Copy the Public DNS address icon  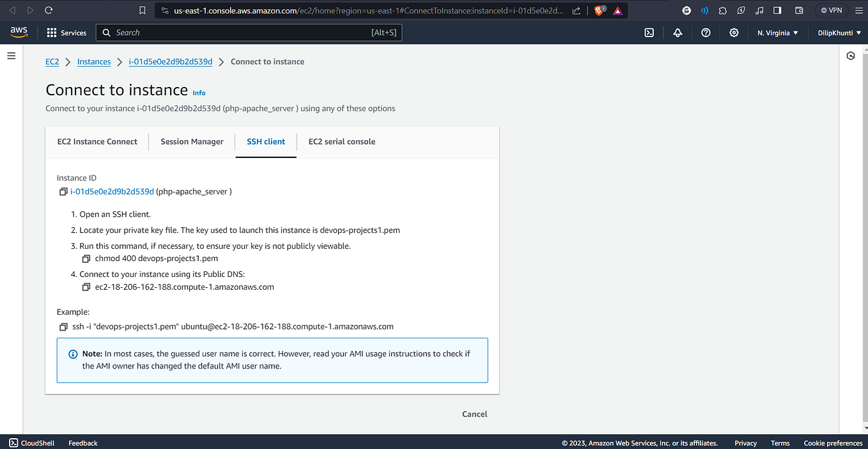coord(86,287)
